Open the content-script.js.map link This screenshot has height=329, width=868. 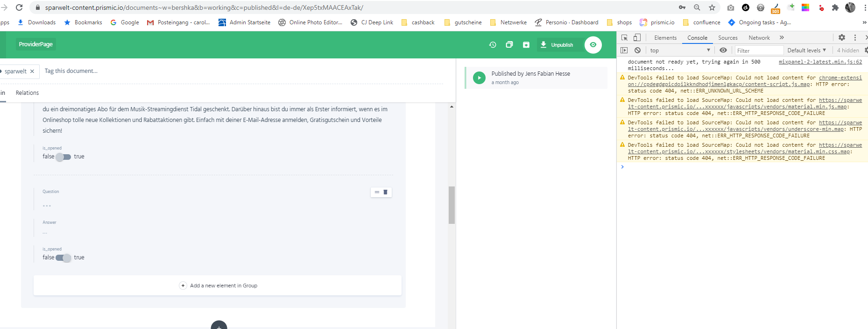(745, 81)
